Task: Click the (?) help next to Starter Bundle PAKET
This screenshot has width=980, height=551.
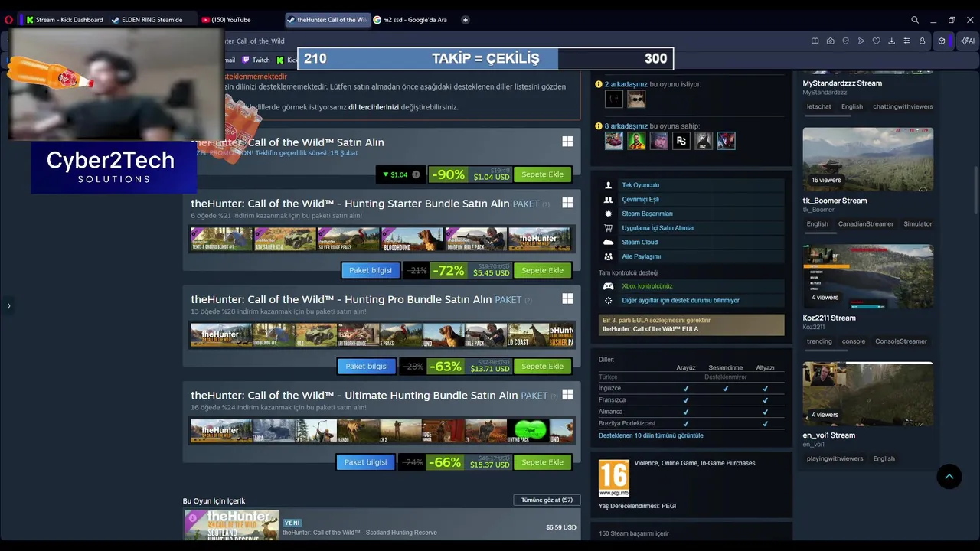Action: pyautogui.click(x=546, y=204)
